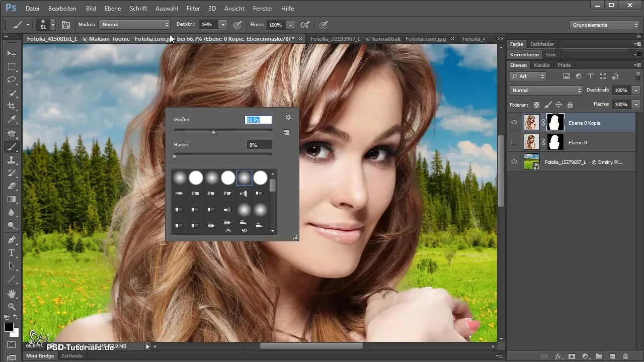
Task: Open brush picker settings gear
Action: pyautogui.click(x=288, y=117)
